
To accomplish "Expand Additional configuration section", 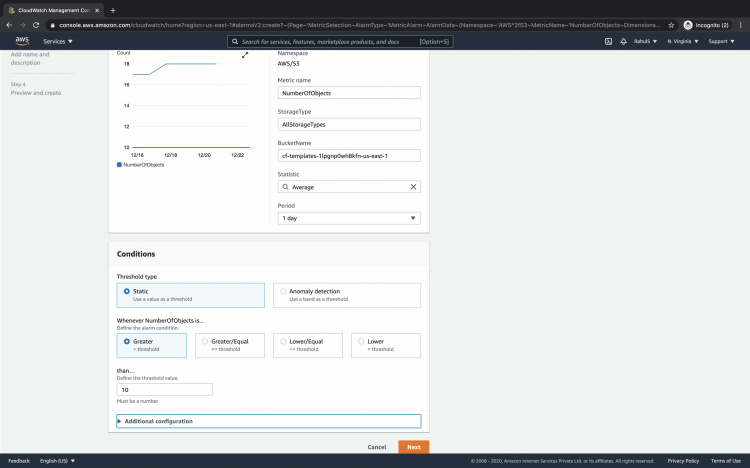I will pyautogui.click(x=158, y=421).
